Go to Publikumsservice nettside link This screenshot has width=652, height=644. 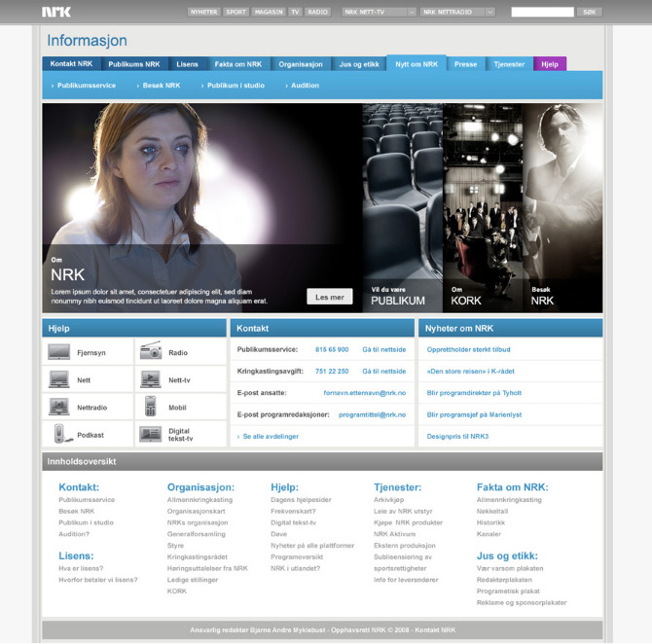click(383, 349)
